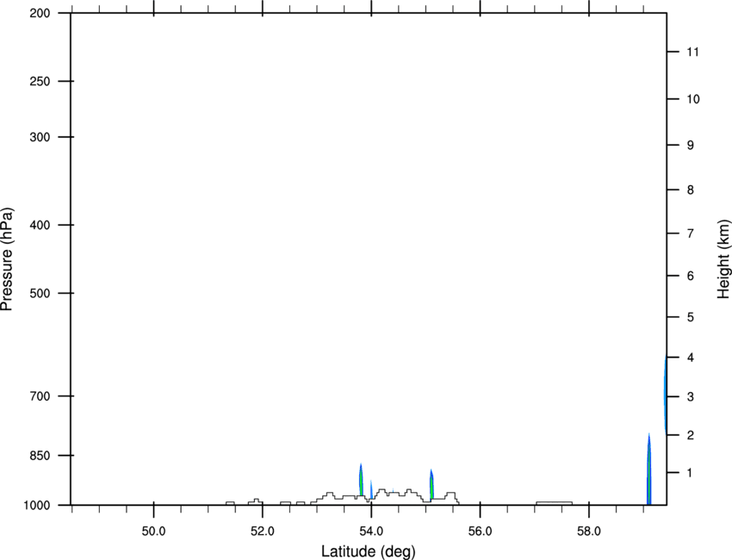Click the Pressure (hPa) axis title

coord(7,259)
